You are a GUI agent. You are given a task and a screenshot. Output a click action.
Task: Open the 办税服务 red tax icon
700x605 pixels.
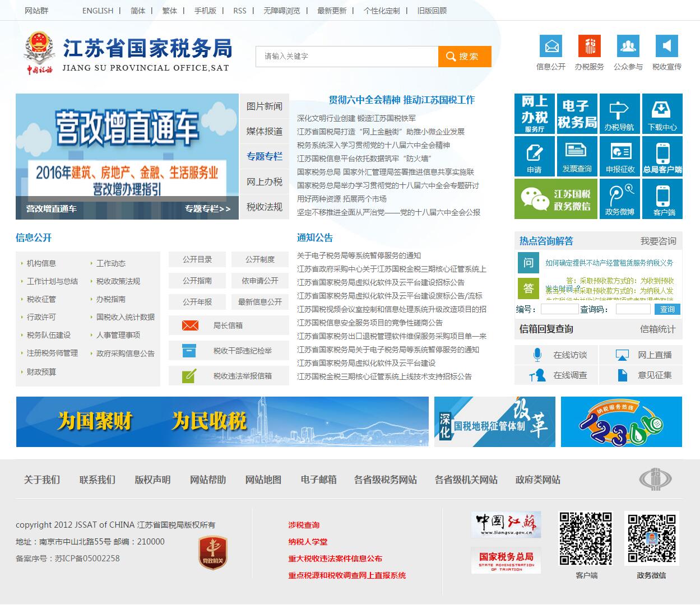589,46
